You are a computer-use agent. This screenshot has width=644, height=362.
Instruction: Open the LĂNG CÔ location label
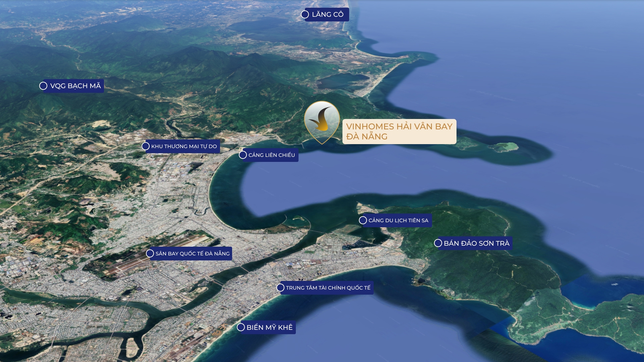[x=327, y=14]
